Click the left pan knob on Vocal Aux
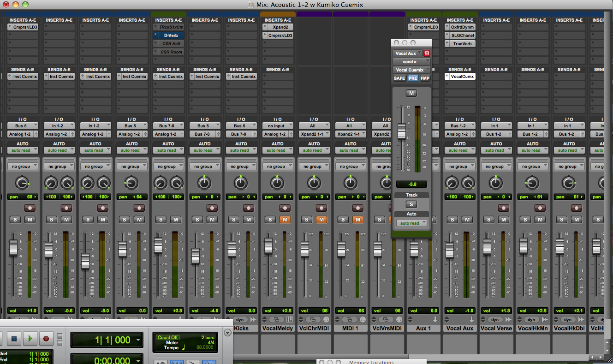 tap(451, 184)
